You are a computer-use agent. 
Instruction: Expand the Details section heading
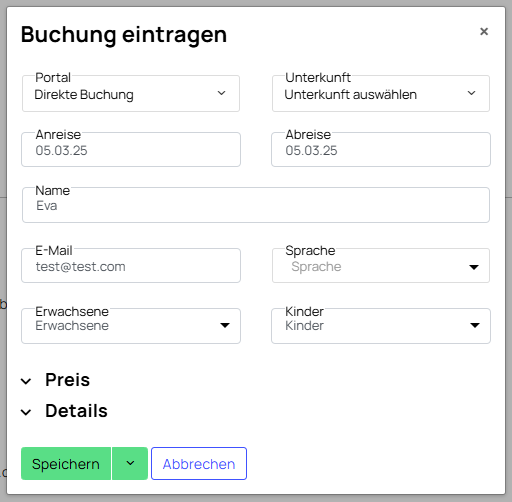[76, 411]
